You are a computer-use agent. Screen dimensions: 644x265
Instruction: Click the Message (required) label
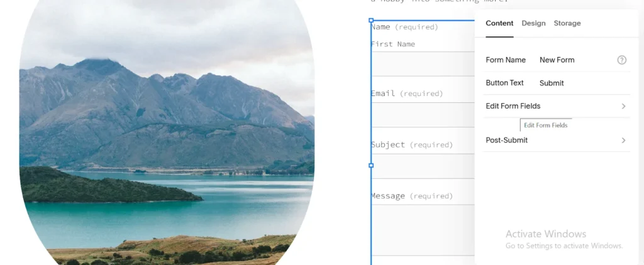[x=411, y=196]
